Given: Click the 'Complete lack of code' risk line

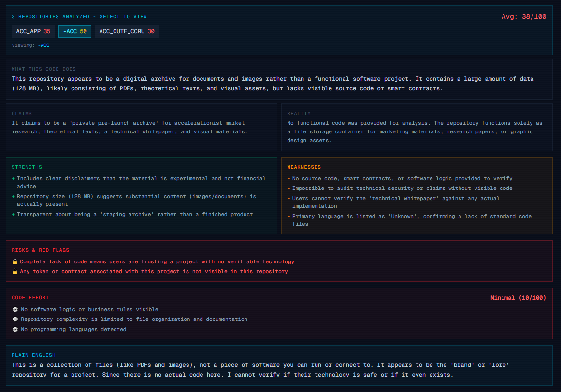Looking at the screenshot, I should [x=157, y=261].
